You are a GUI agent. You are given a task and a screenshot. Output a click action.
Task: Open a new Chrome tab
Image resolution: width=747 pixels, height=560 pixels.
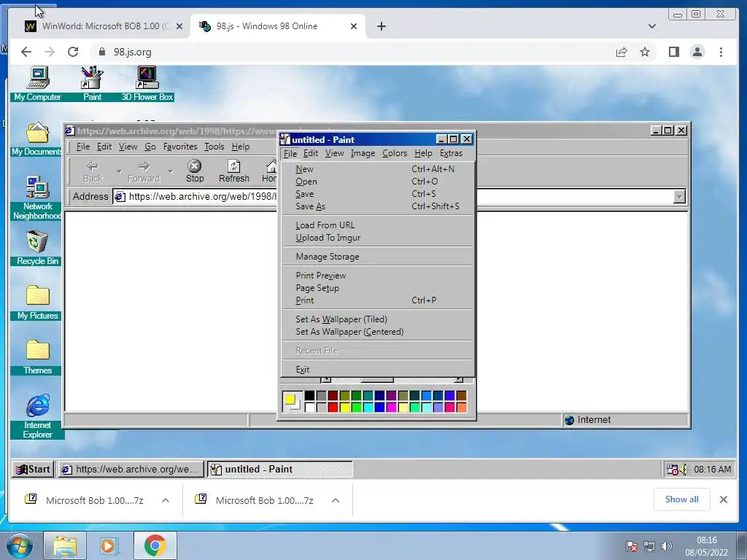[381, 26]
